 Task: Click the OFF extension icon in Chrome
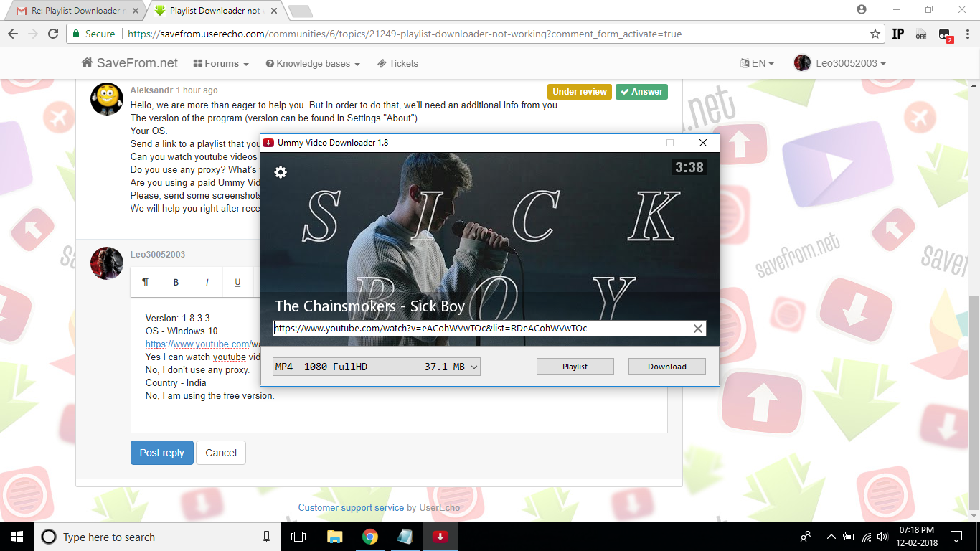(921, 34)
